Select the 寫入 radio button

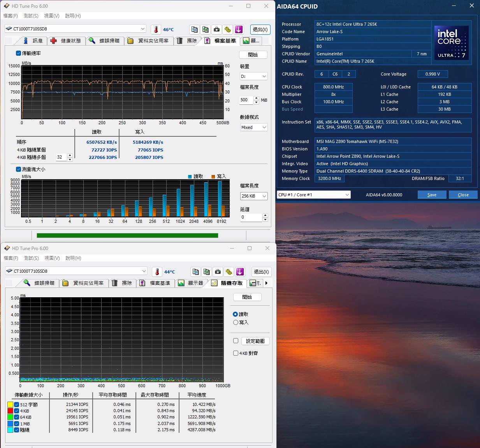coord(236,323)
